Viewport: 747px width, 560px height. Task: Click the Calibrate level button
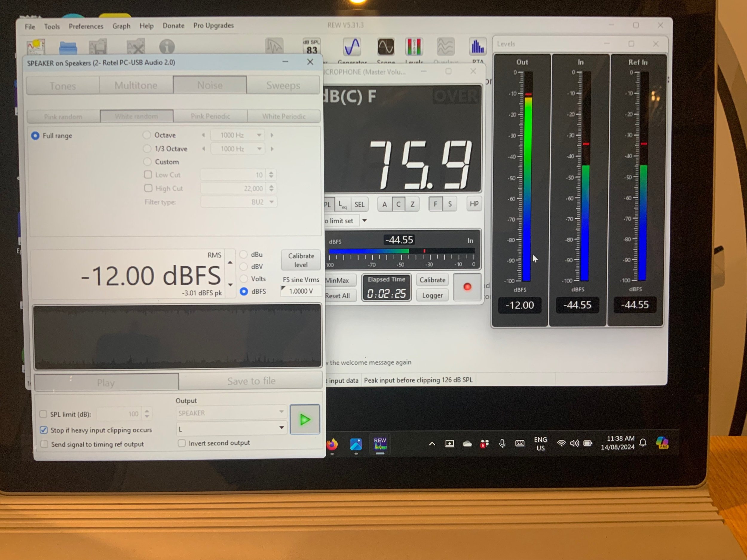tap(301, 260)
